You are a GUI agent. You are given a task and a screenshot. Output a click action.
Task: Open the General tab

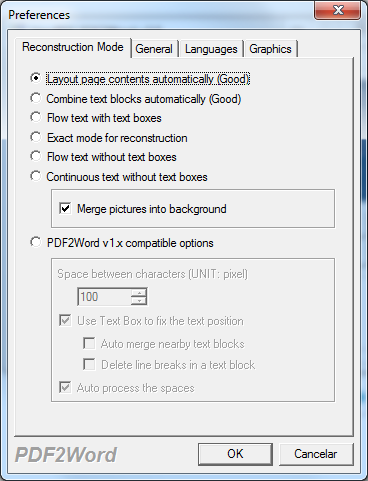click(x=154, y=49)
